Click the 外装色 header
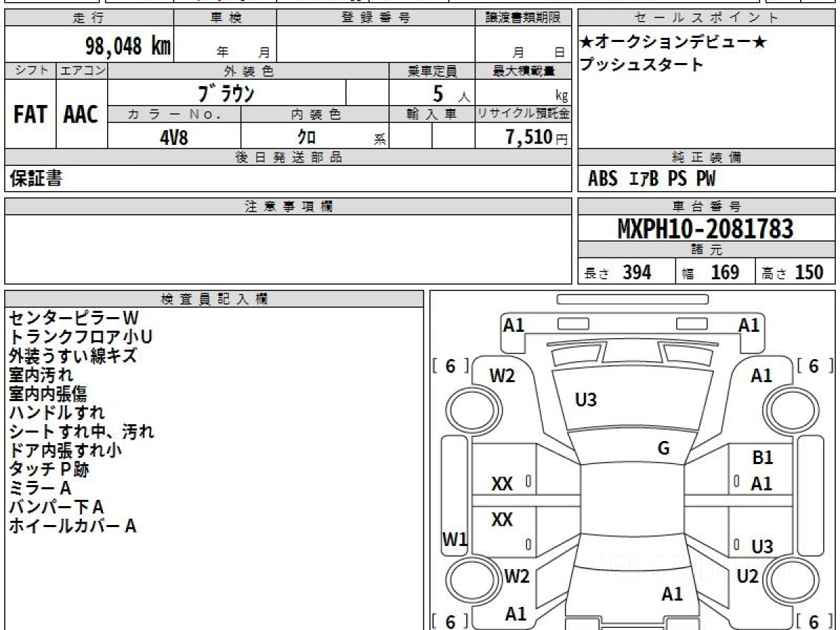The image size is (840, 630). (x=248, y=71)
